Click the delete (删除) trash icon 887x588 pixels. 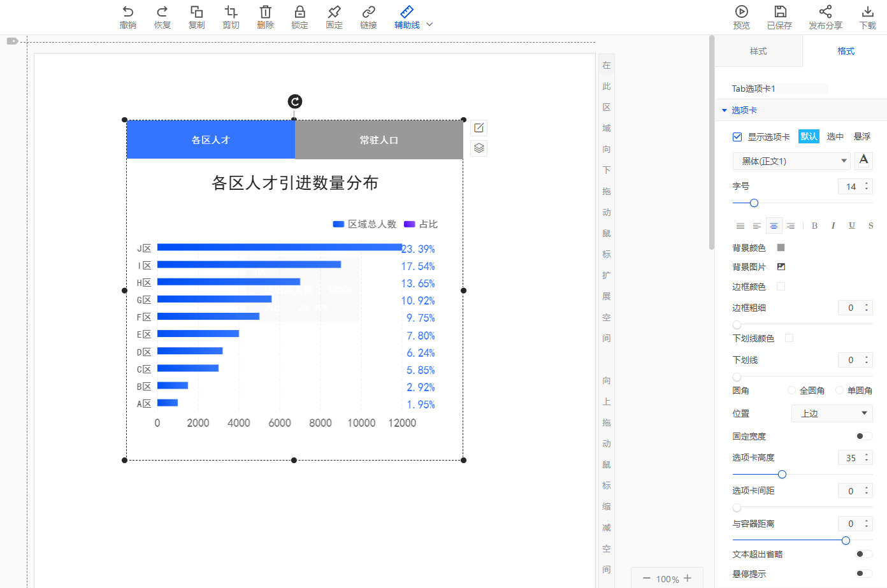tap(265, 12)
